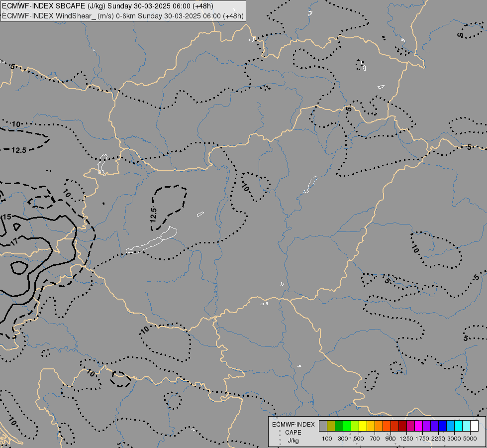The height and width of the screenshot is (448, 487).
Task: Pick the pure yellow swatch in the legend
Action: (363, 426)
